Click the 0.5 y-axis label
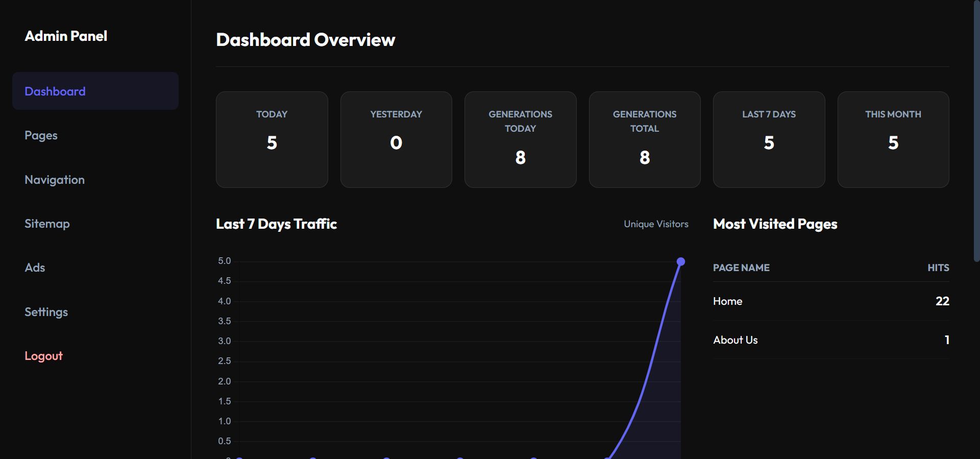 (225, 441)
